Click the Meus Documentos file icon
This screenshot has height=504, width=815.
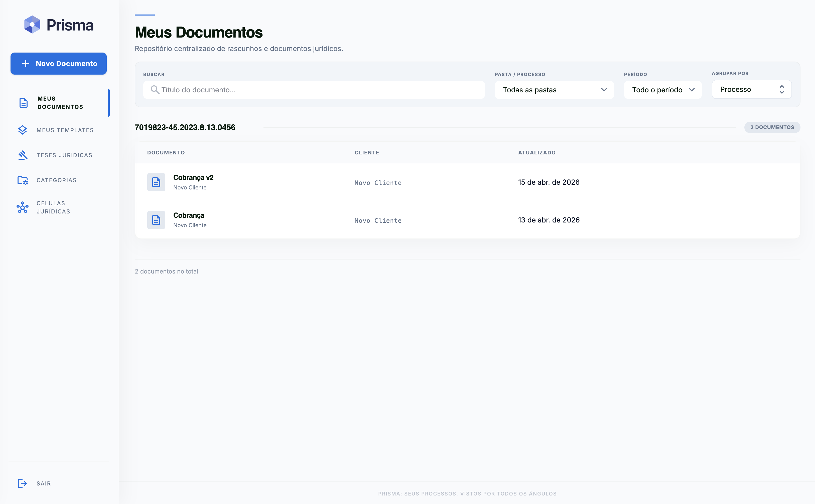click(x=23, y=103)
